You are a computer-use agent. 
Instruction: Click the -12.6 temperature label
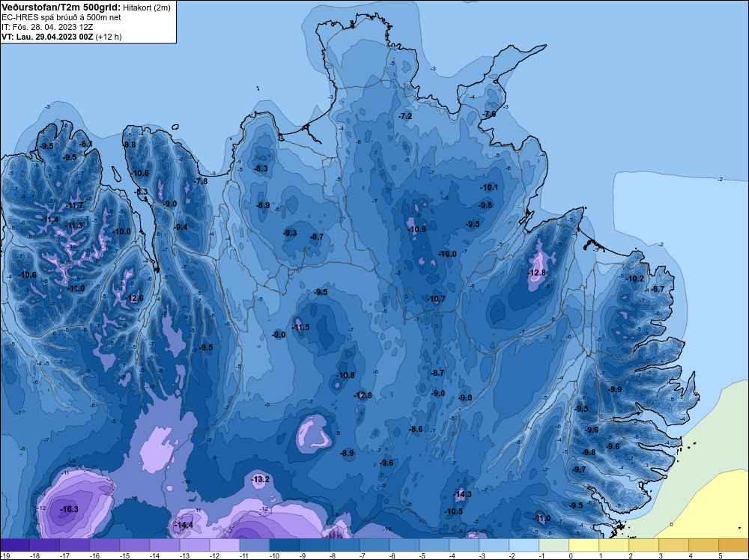coord(134,299)
